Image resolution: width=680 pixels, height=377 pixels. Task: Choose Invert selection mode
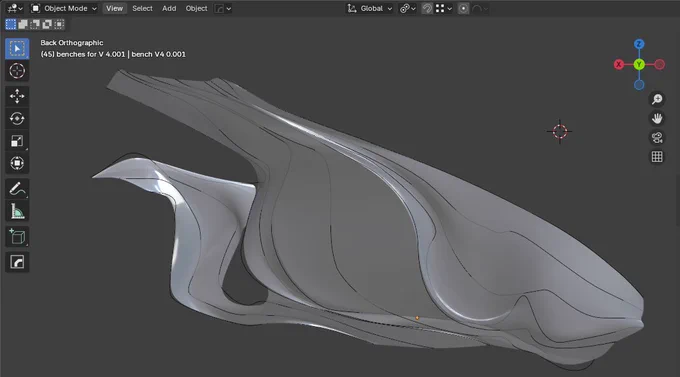47,24
